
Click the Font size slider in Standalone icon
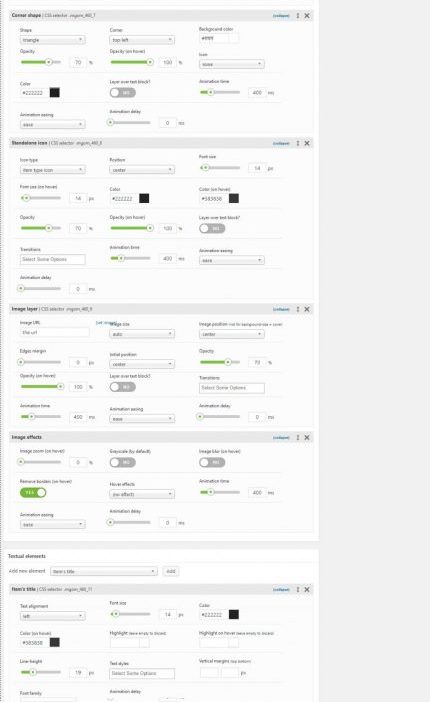220,168
